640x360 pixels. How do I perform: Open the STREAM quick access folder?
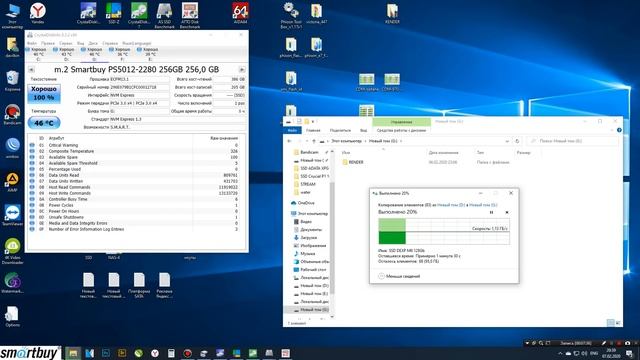tap(305, 184)
